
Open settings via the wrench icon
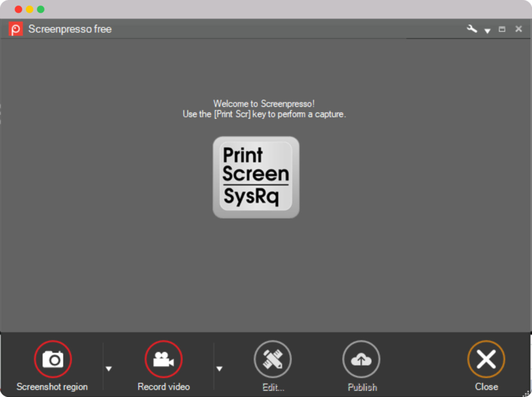tap(472, 29)
